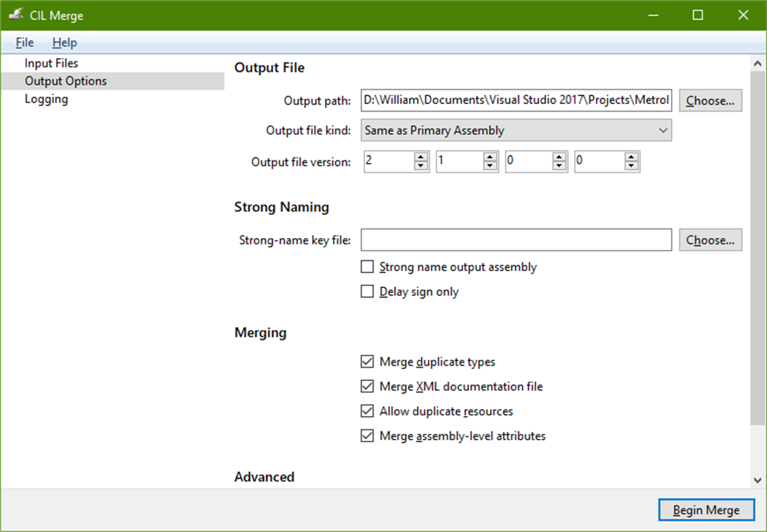Decrease the minor version value 1

(x=490, y=166)
